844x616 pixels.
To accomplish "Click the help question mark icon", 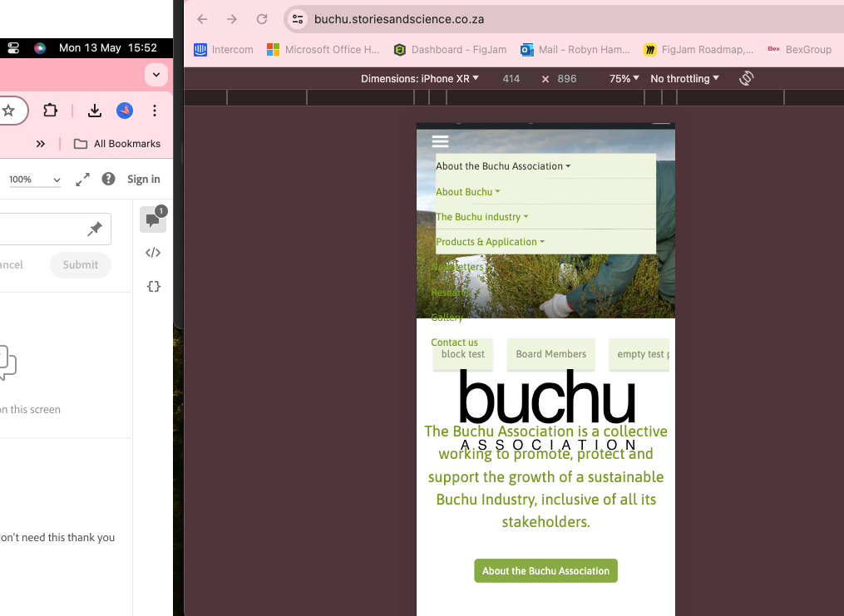I will click(108, 179).
